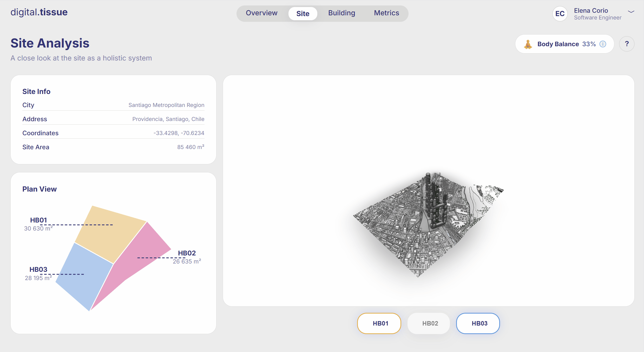644x352 pixels.
Task: Click the site coordinates value
Action: coord(179,133)
